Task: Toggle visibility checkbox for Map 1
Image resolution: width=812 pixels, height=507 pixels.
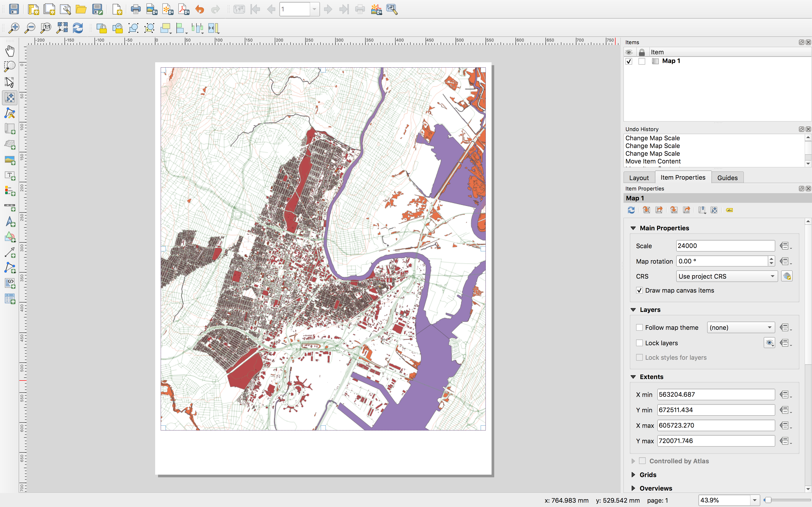Action: pyautogui.click(x=629, y=61)
